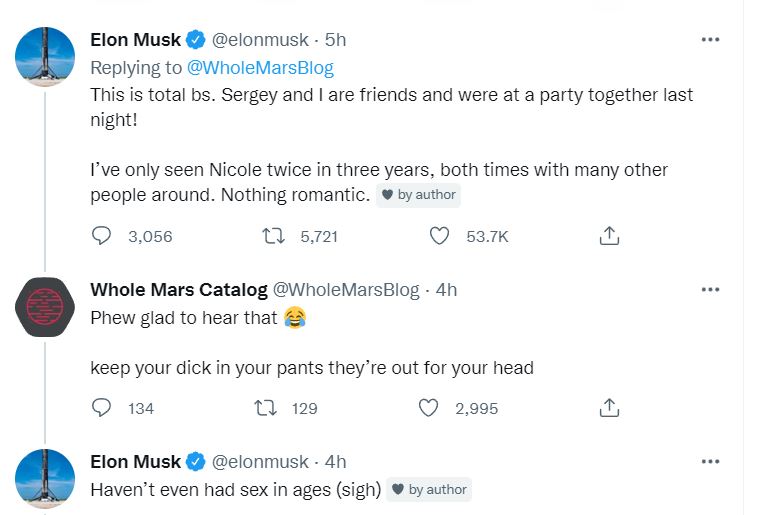Click Elon Musk's avatar on last tweet
761x515 pixels.
click(46, 478)
